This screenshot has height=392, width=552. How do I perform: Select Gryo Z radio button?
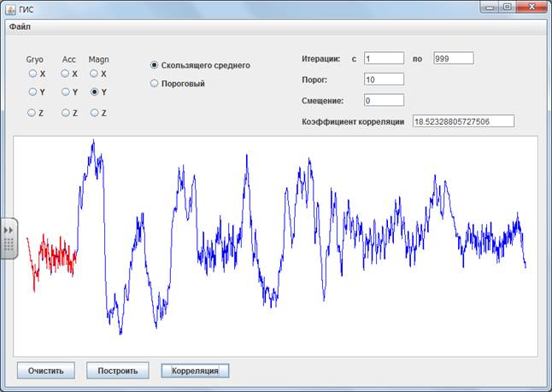pos(32,113)
